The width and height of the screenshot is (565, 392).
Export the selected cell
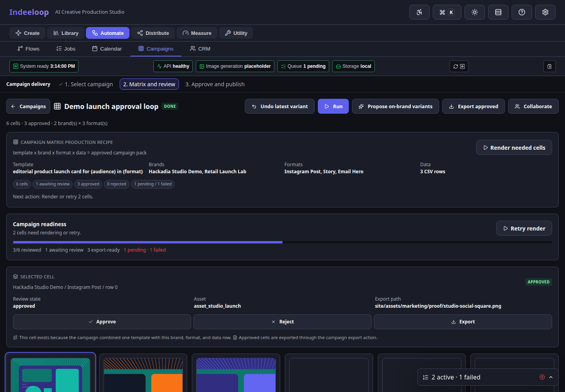click(x=463, y=322)
